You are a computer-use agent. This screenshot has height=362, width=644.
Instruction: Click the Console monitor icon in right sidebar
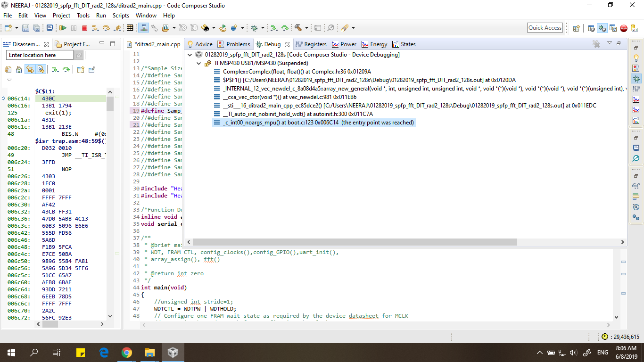click(636, 148)
